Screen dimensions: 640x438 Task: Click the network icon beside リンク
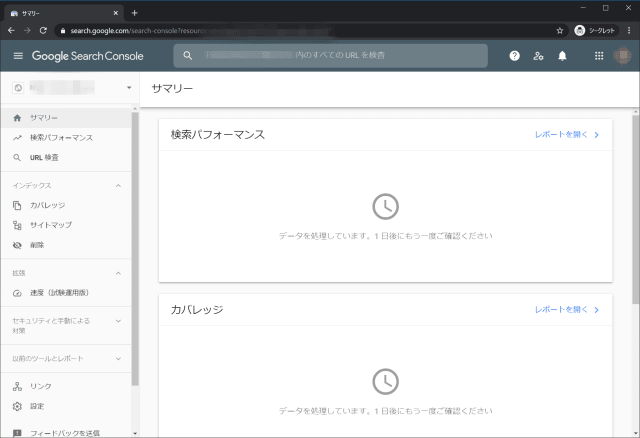click(x=17, y=386)
